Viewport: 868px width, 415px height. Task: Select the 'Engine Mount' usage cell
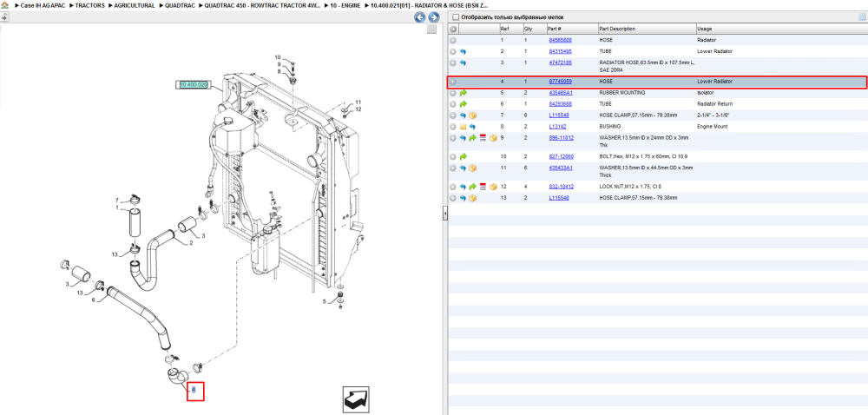712,127
